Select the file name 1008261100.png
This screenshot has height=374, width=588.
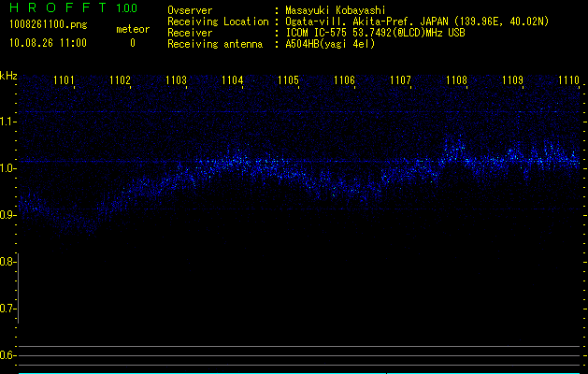49,24
